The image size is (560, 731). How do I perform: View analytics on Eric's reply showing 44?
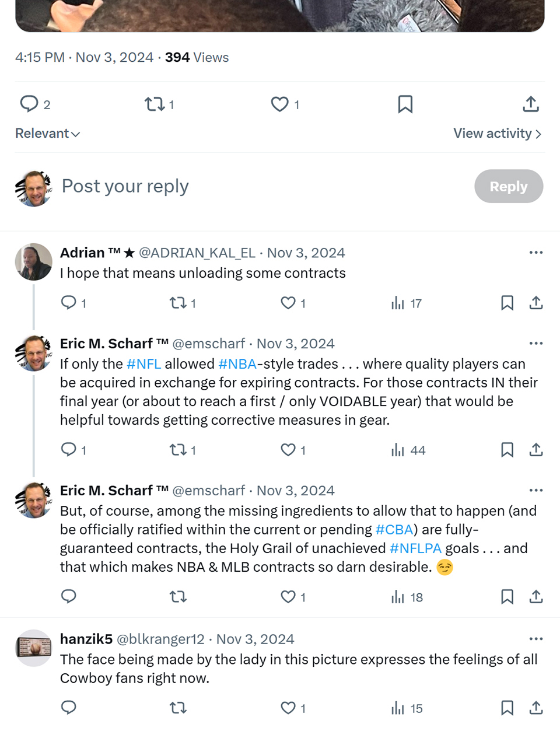click(x=408, y=450)
